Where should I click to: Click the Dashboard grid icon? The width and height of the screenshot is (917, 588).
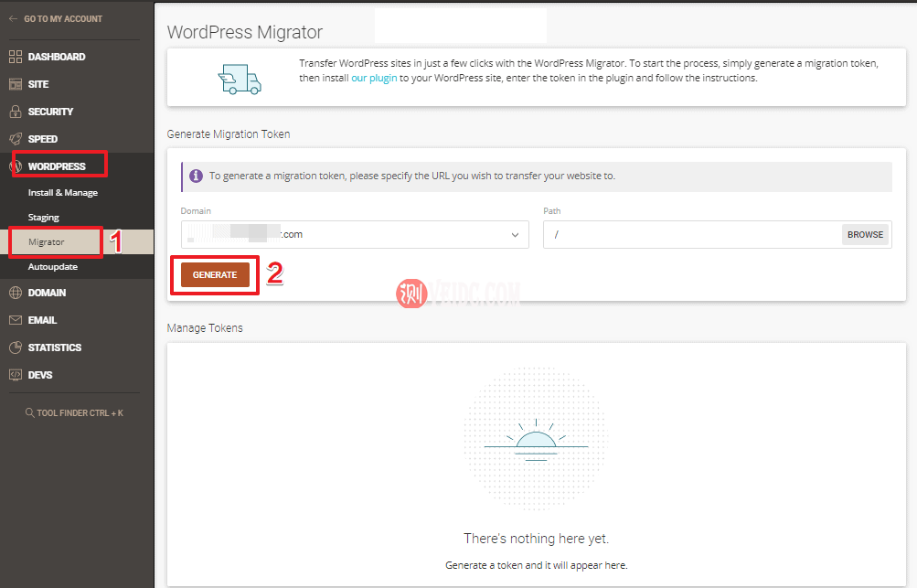coord(16,57)
